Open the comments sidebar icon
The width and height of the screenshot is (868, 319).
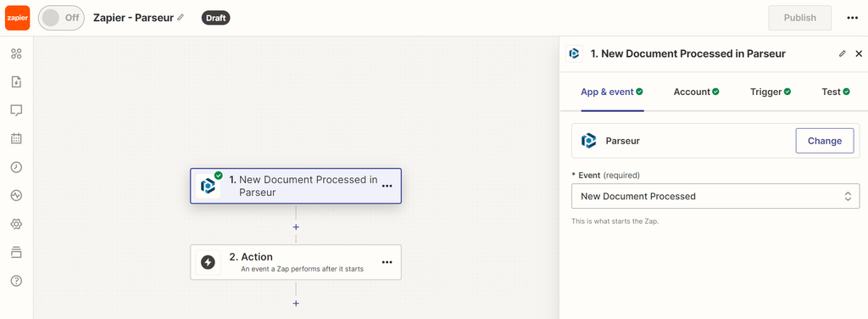[x=16, y=110]
